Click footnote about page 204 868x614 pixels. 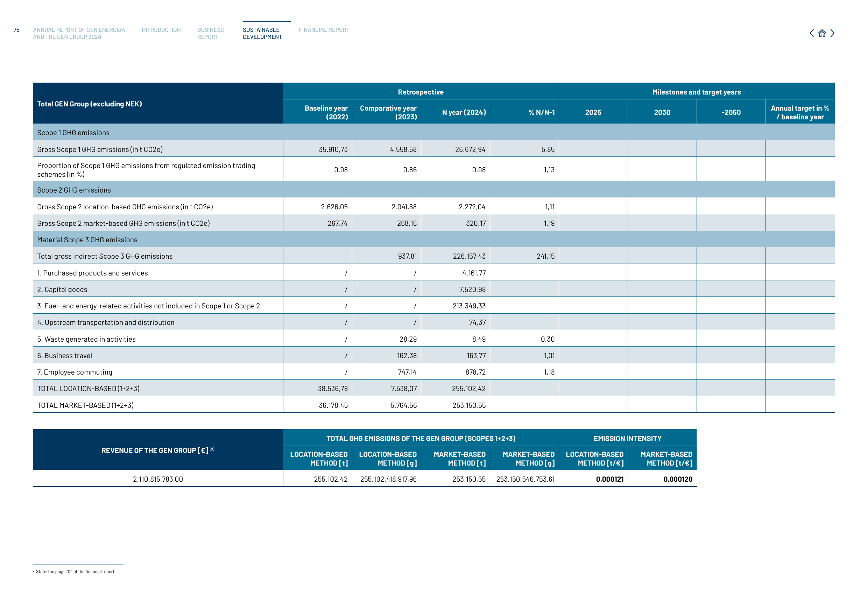tap(75, 572)
